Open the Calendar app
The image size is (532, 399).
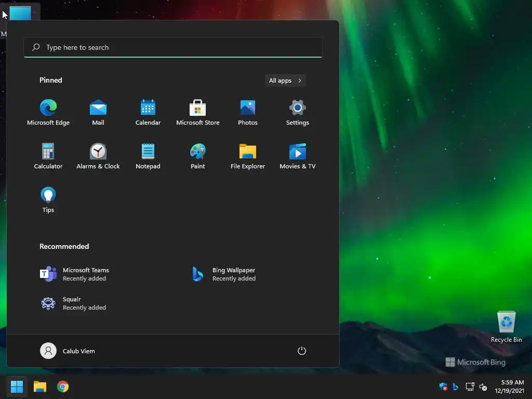(148, 113)
